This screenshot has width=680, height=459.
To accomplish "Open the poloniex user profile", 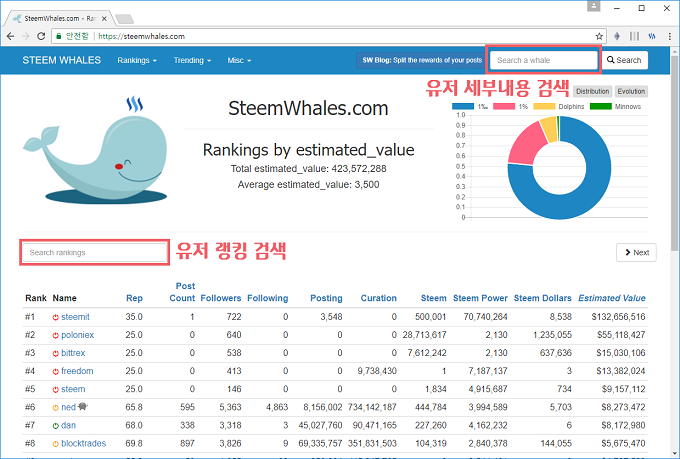I will pos(78,335).
